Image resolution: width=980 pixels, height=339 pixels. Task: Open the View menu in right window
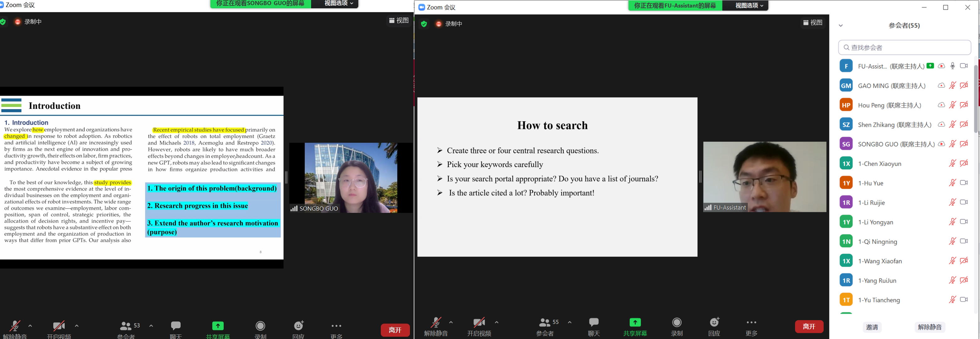point(812,23)
